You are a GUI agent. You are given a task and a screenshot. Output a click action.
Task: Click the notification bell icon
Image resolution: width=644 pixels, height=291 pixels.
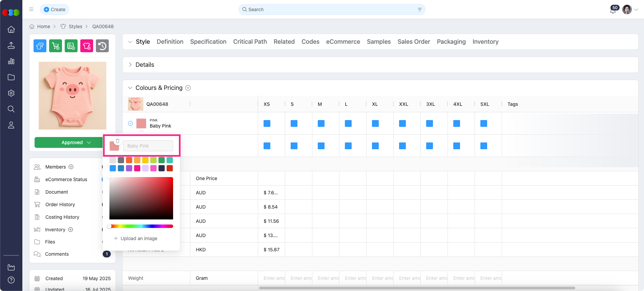point(612,11)
